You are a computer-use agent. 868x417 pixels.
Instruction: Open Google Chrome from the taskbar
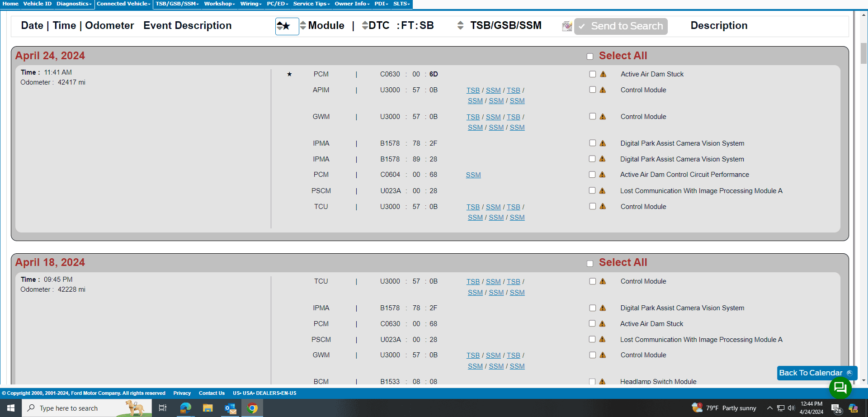coord(252,408)
